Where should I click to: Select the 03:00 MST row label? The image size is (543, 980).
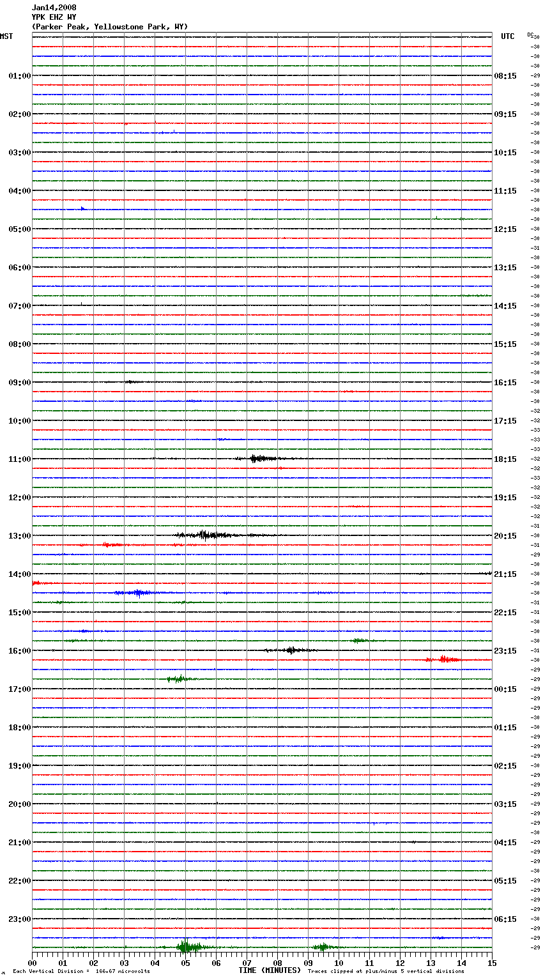click(20, 153)
